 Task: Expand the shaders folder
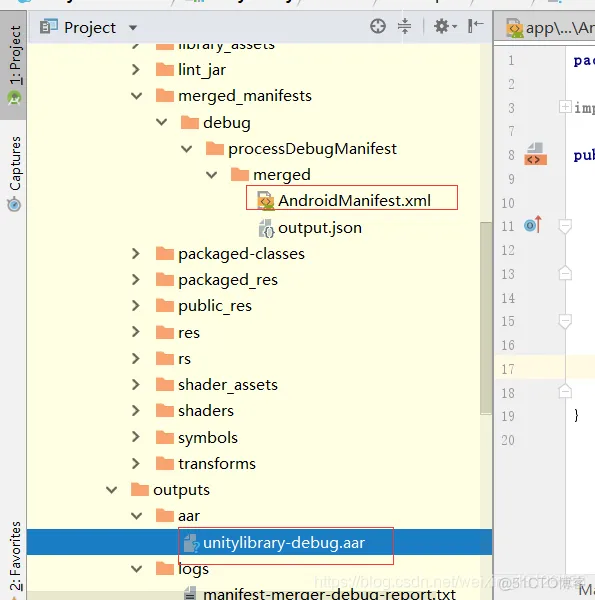(135, 411)
